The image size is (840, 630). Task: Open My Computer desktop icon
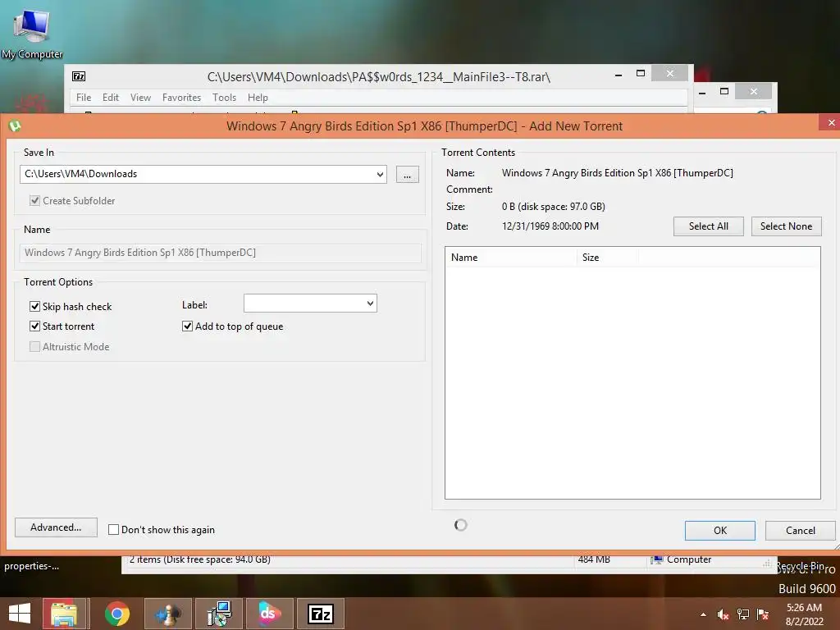tap(32, 33)
